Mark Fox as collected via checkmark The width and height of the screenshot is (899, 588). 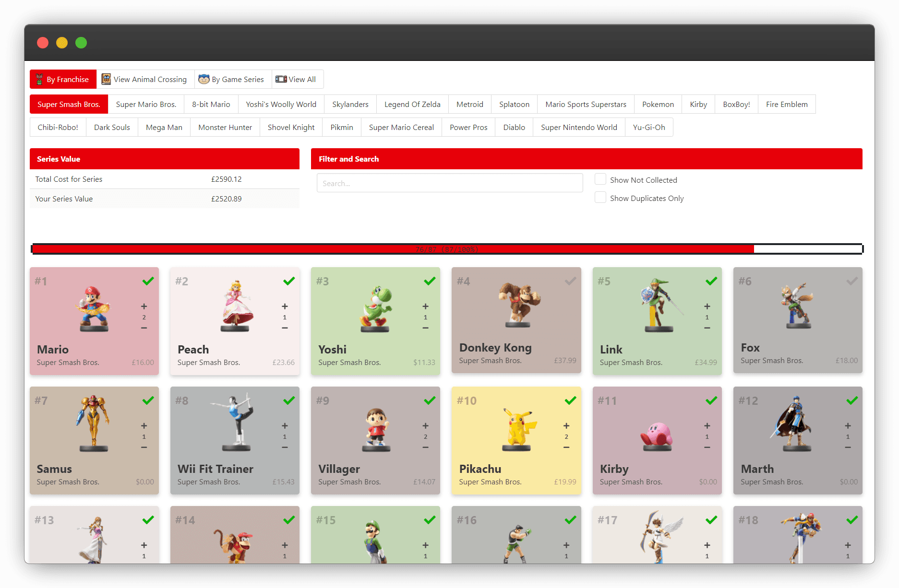coord(852,281)
